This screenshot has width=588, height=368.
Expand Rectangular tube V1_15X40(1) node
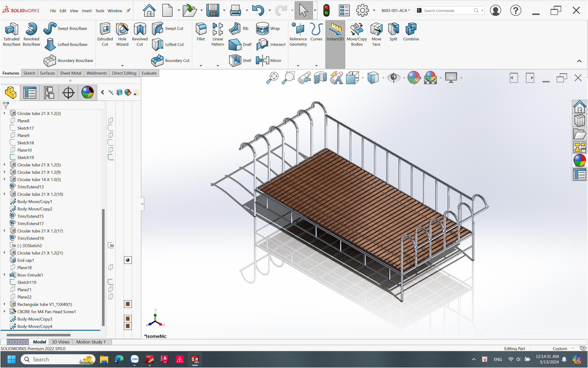tap(4, 304)
